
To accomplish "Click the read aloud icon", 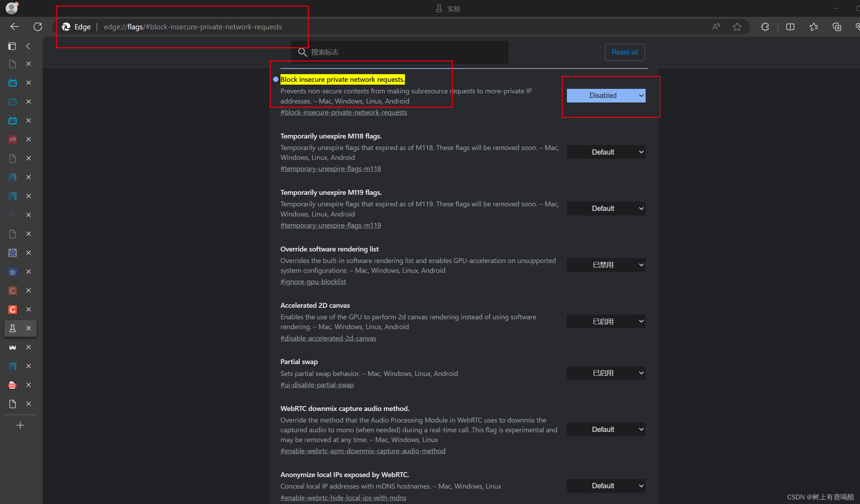I will tap(716, 27).
